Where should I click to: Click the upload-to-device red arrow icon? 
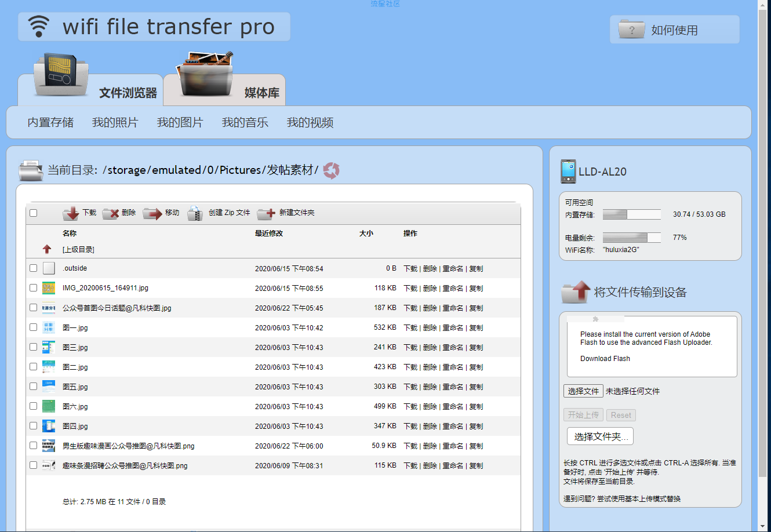pos(576,292)
